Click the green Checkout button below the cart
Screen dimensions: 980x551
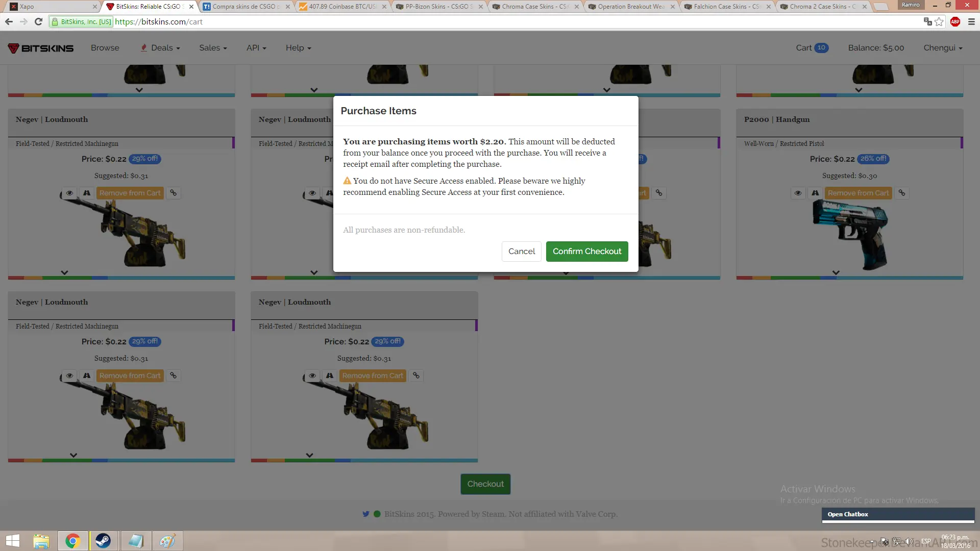pyautogui.click(x=485, y=484)
